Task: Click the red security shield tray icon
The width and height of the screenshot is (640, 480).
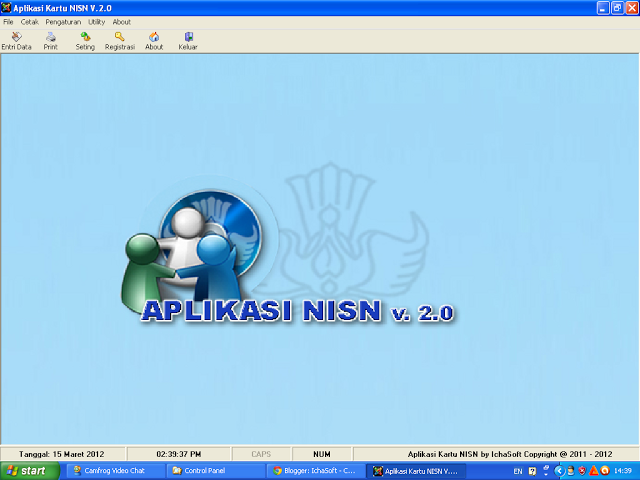Action: [582, 471]
